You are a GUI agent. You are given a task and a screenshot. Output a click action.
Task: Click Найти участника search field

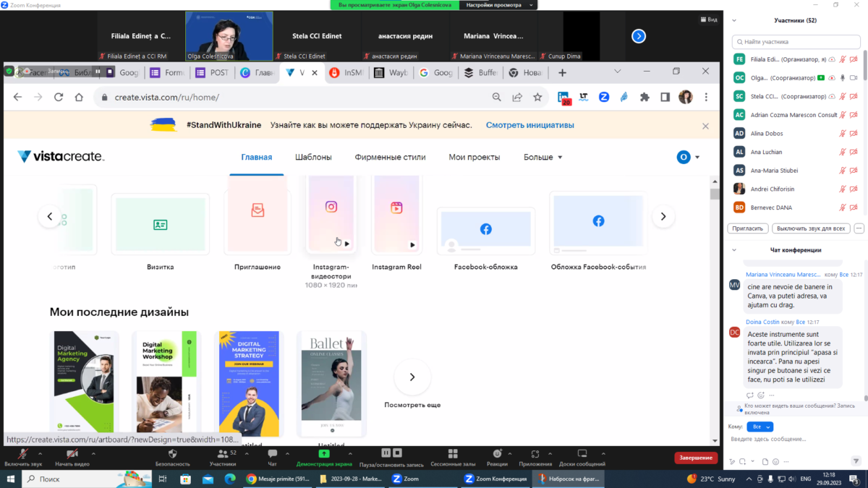[796, 42]
